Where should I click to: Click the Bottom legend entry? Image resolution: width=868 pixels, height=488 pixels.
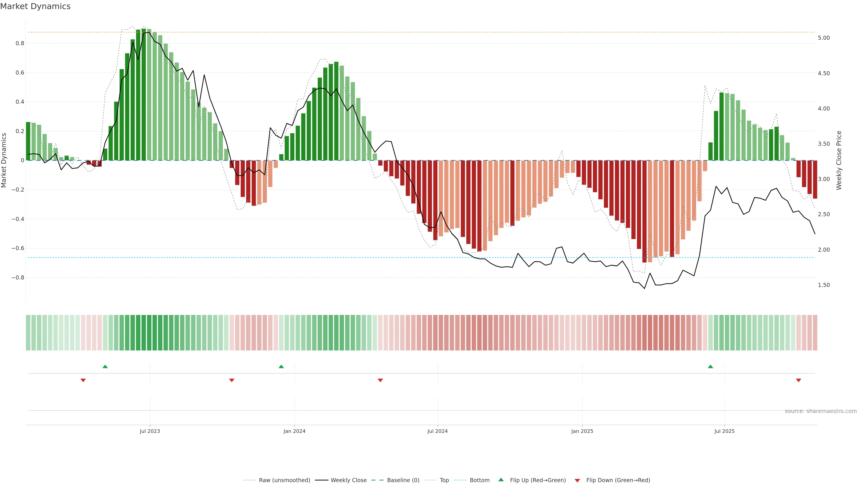point(479,480)
